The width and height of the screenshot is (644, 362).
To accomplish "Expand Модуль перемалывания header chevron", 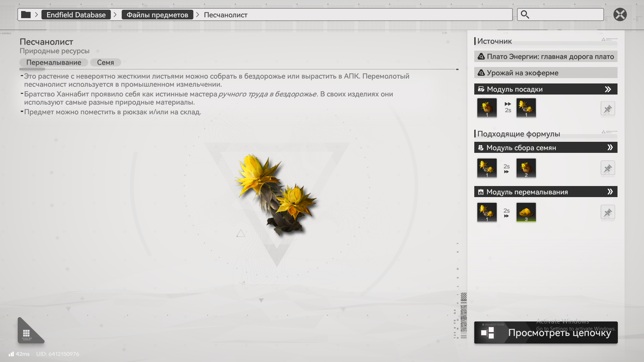I will point(610,192).
